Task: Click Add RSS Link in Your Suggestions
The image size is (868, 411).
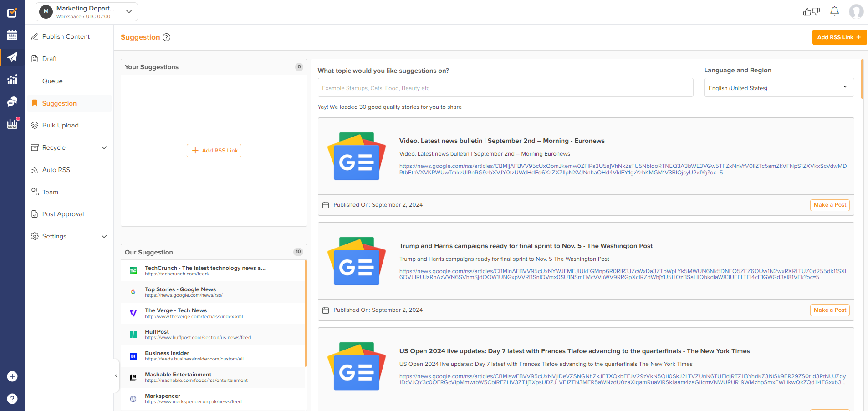Action: pos(214,151)
